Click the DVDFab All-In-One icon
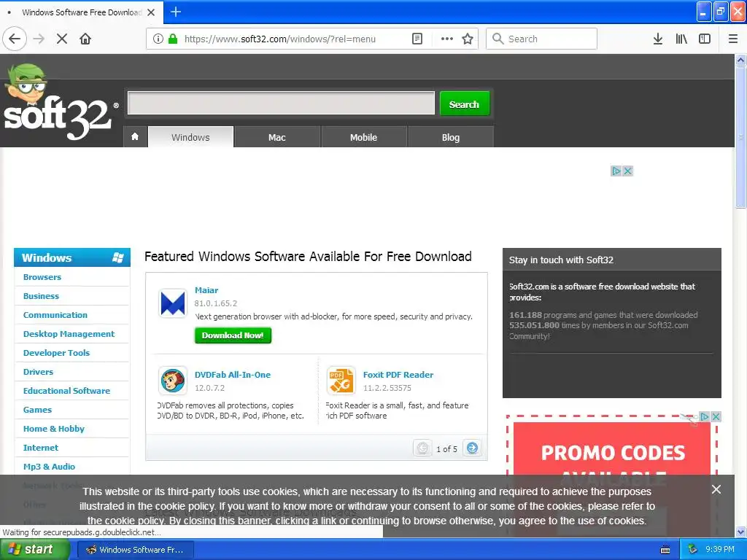Screen dimensions: 747x560 [x=172, y=381]
